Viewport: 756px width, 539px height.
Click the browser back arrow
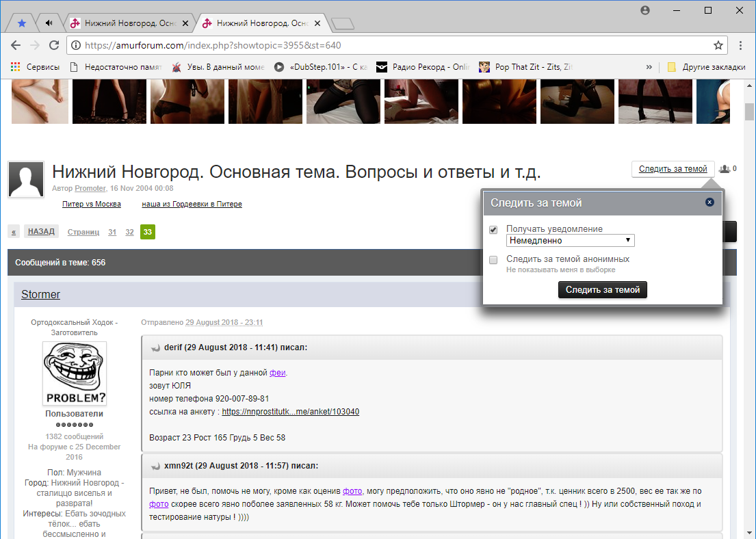pos(16,46)
